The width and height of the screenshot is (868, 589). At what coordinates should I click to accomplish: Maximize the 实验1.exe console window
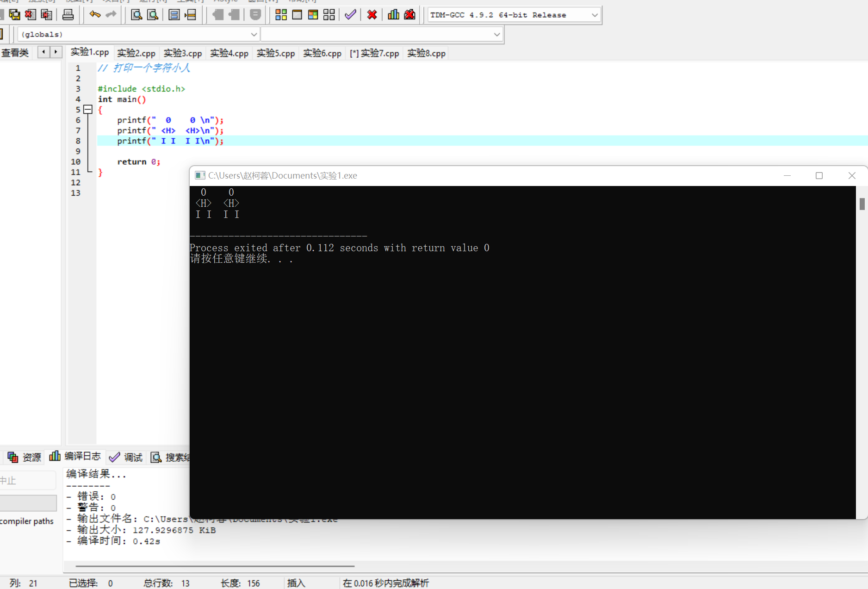819,175
